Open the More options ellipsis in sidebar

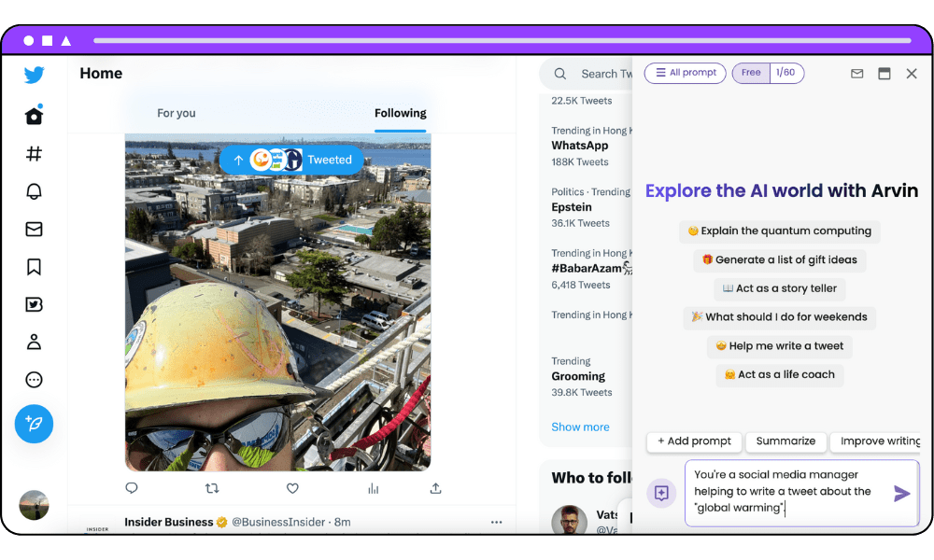click(x=34, y=379)
